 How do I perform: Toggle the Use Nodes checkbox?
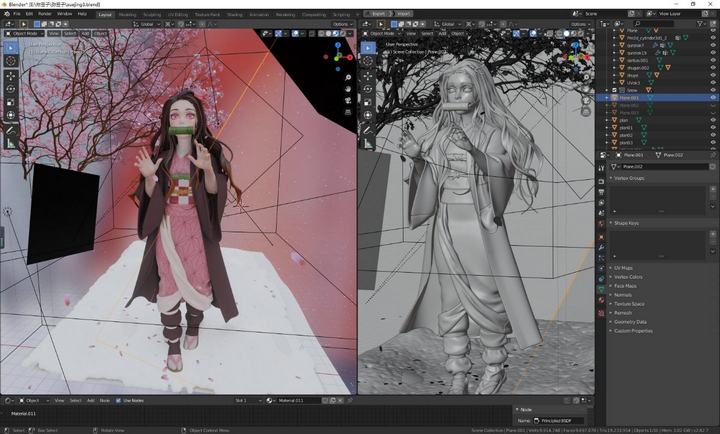(118, 401)
